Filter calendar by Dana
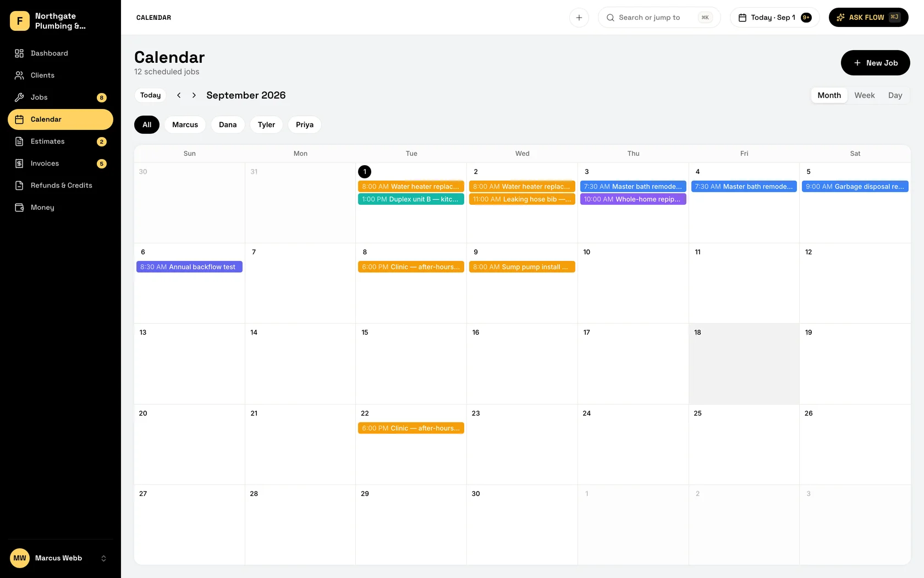This screenshot has width=924, height=578. pos(228,125)
